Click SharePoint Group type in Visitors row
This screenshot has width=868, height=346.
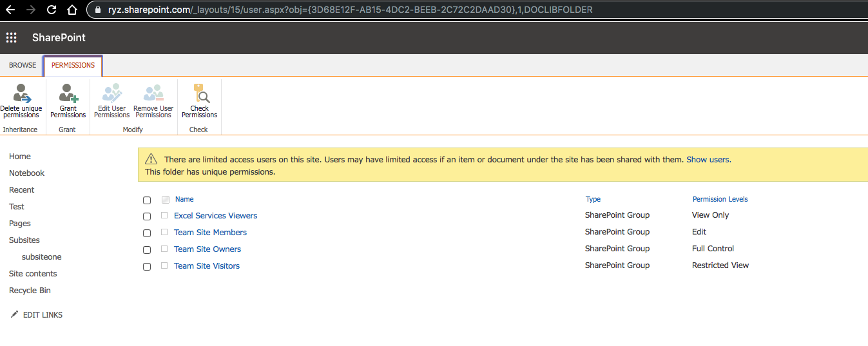tap(617, 265)
